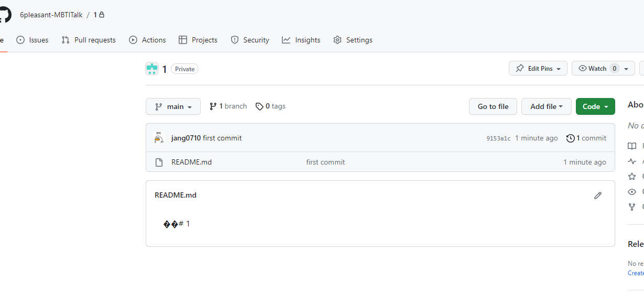Click the README.md file icon

pyautogui.click(x=159, y=162)
